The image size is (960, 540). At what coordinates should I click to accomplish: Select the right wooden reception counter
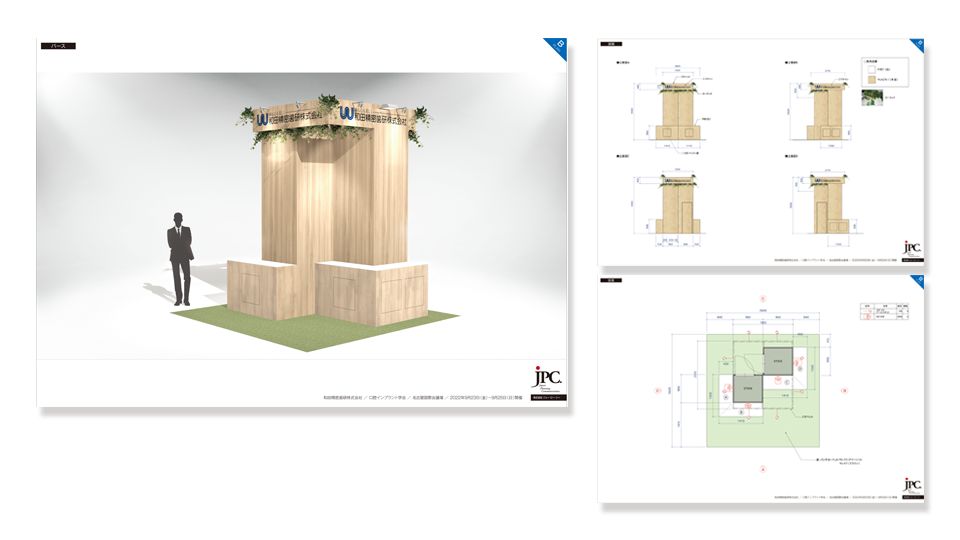[372, 293]
